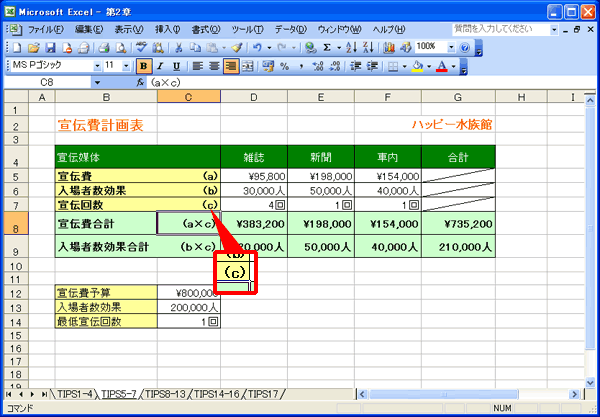This screenshot has width=600, height=417.
Task: Switch to the TIPS17 sheet tab
Action: (x=263, y=394)
